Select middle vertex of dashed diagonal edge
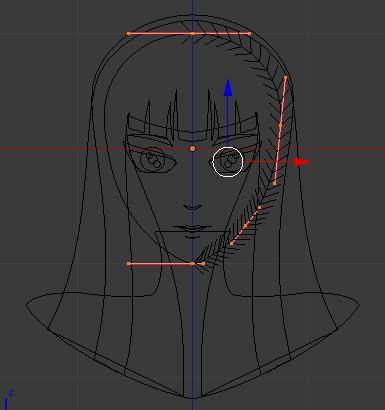 click(x=246, y=226)
